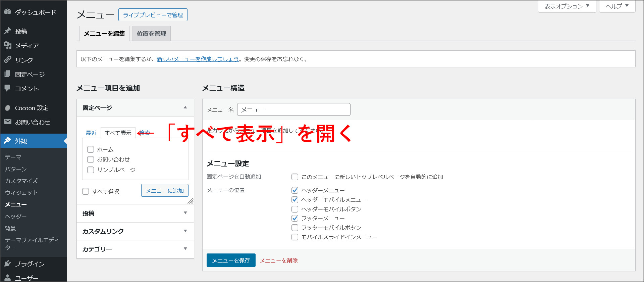Open テーマ submenu item
644x282 pixels.
tap(13, 157)
